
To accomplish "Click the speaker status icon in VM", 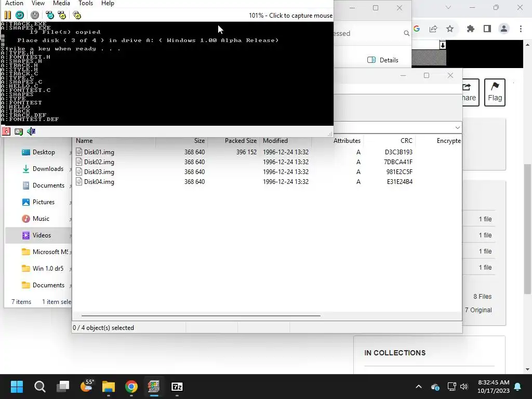I will pos(31,131).
